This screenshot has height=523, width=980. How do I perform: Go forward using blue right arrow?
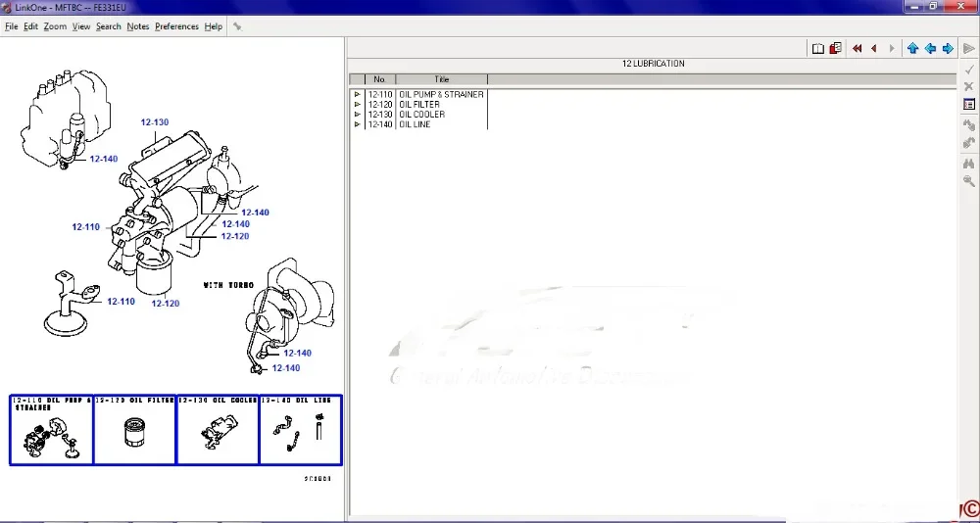948,49
